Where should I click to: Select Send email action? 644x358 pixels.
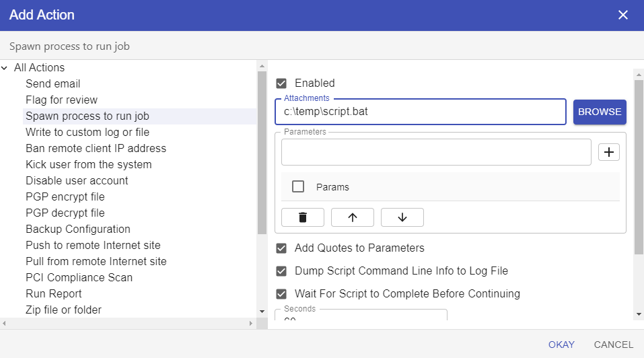(53, 84)
